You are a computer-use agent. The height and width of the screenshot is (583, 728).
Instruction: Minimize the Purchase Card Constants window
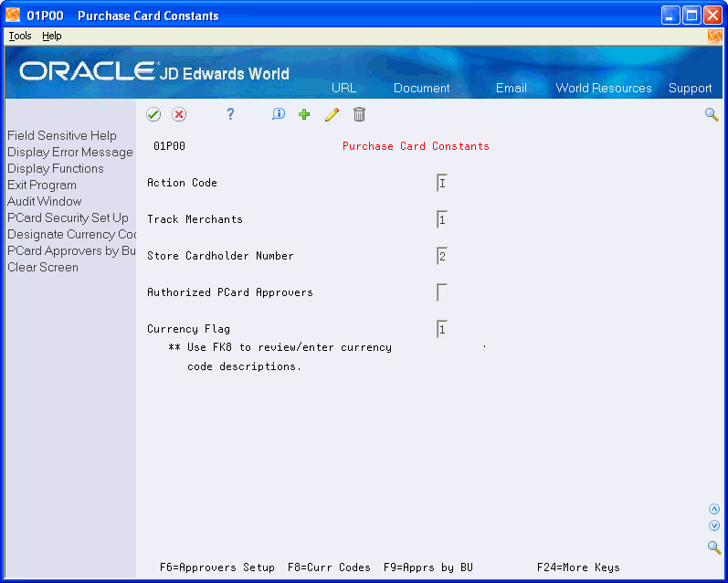coord(670,16)
